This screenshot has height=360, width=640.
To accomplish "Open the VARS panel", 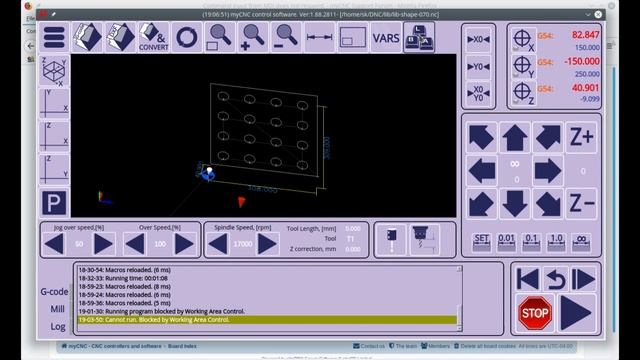I will coord(386,38).
